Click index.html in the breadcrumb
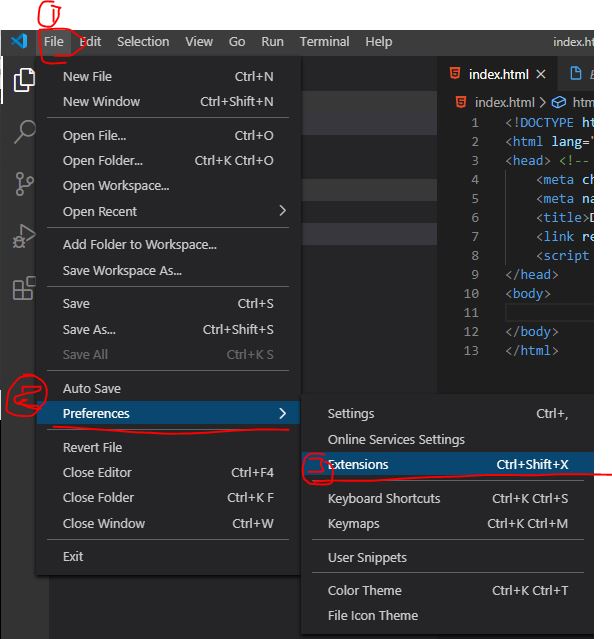This screenshot has height=639, width=612. (x=504, y=102)
